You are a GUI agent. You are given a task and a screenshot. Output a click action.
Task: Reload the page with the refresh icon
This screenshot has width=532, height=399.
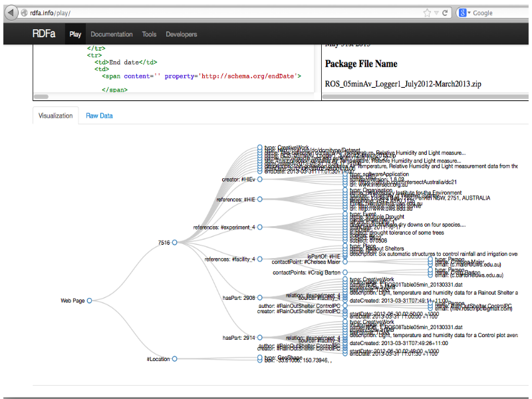coord(445,13)
